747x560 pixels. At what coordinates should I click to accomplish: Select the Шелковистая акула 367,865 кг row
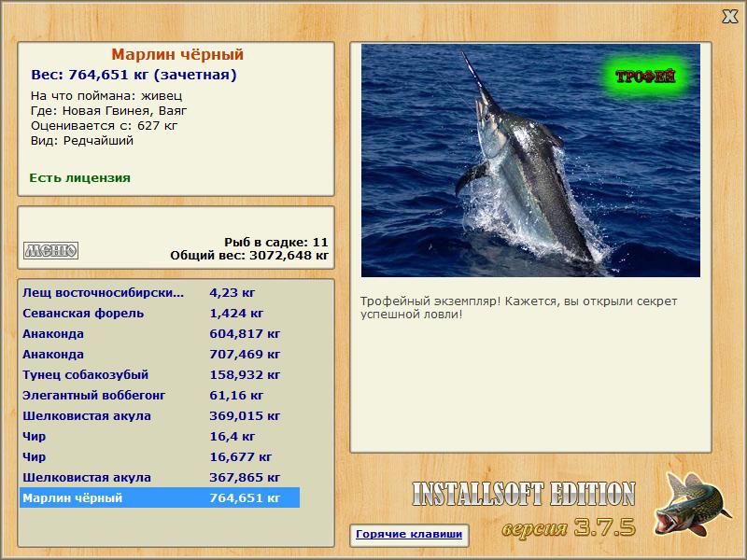coord(160,477)
